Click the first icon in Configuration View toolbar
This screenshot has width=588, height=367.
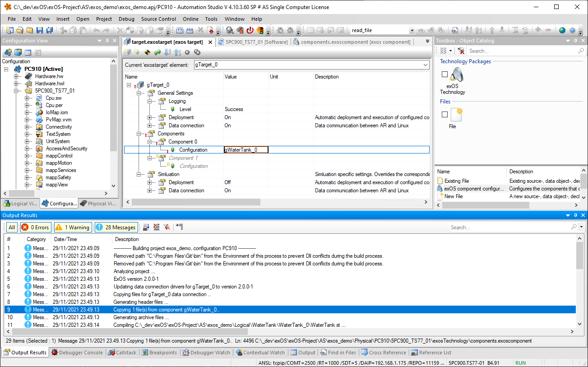8,52
